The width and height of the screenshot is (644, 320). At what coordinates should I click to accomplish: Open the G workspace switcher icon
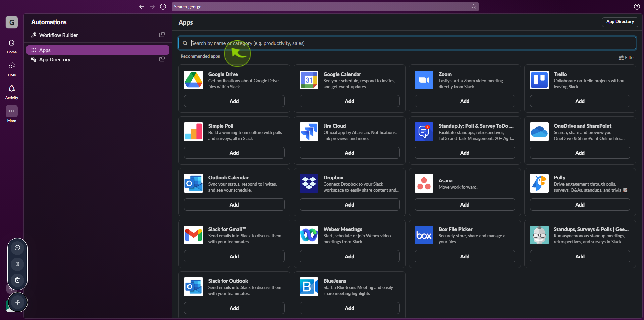point(12,22)
